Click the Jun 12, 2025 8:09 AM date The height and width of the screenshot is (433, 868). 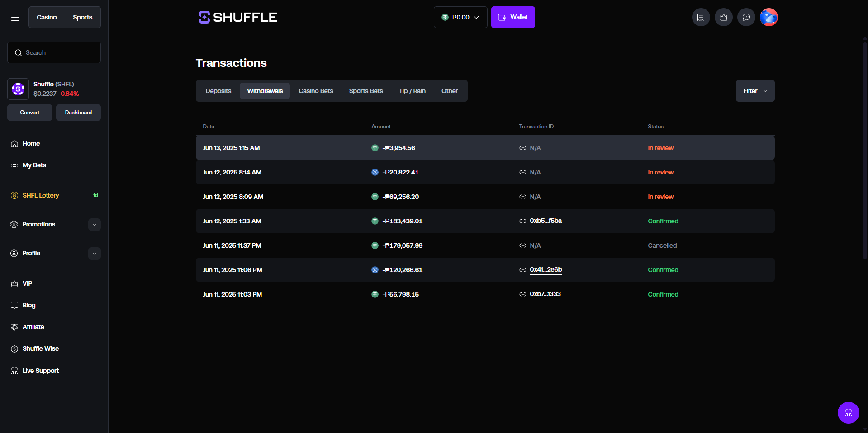tap(233, 197)
